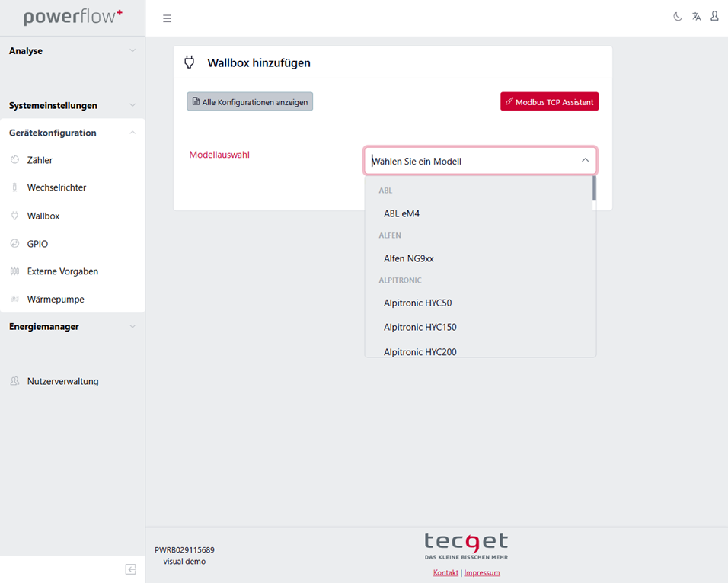Click the Externe Vorgaben icon
Viewport: 728px width, 583px height.
click(x=15, y=271)
